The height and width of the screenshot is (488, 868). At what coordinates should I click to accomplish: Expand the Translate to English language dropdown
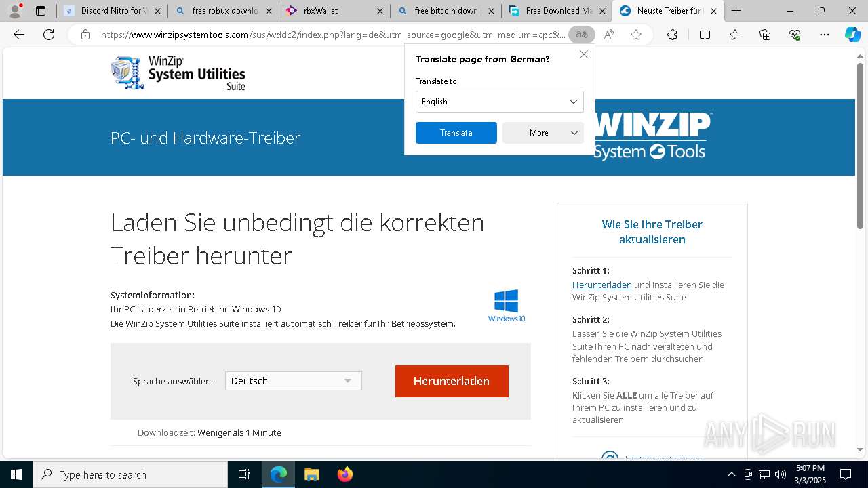coord(499,102)
